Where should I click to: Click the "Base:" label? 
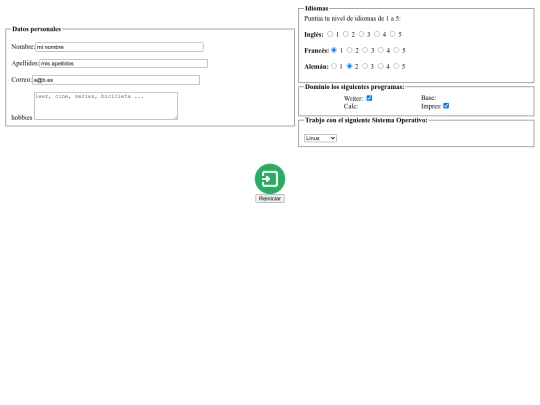click(428, 98)
